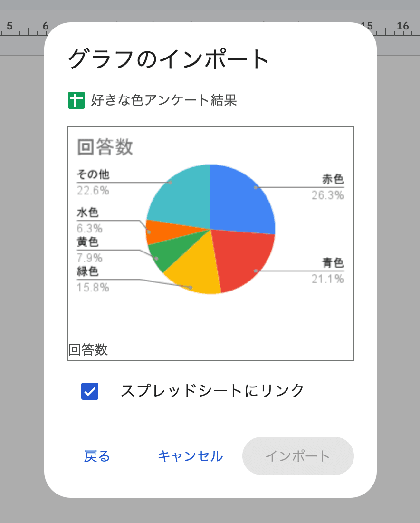This screenshot has width=420, height=523.
Task: Click the グラフのインポート dialog title
Action: pos(169,58)
